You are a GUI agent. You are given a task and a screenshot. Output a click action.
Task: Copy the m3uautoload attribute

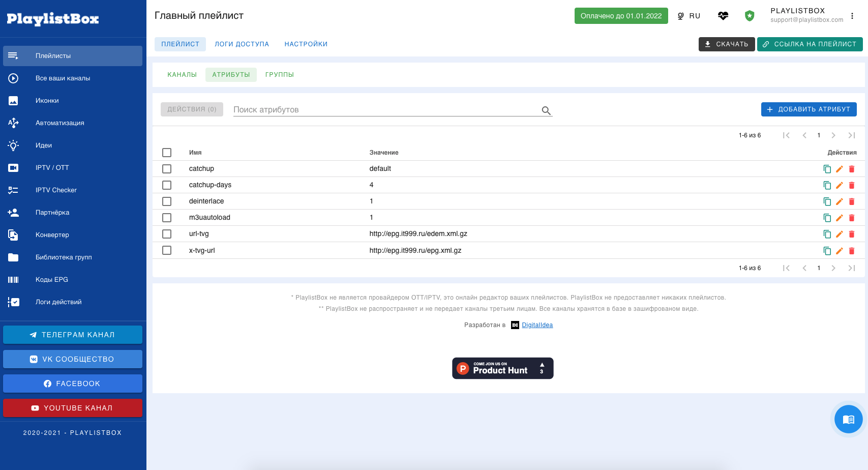[x=827, y=218]
